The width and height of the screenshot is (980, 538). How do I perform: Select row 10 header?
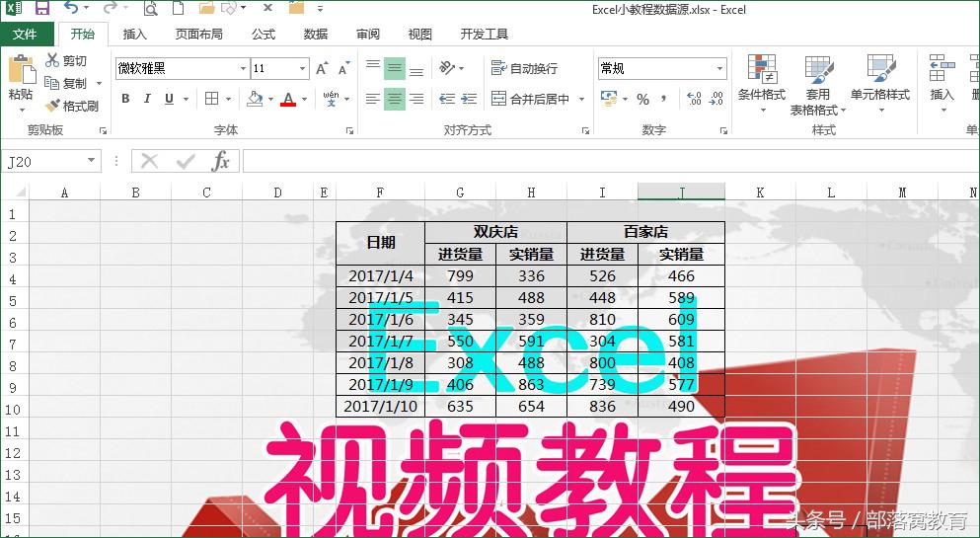(x=13, y=410)
